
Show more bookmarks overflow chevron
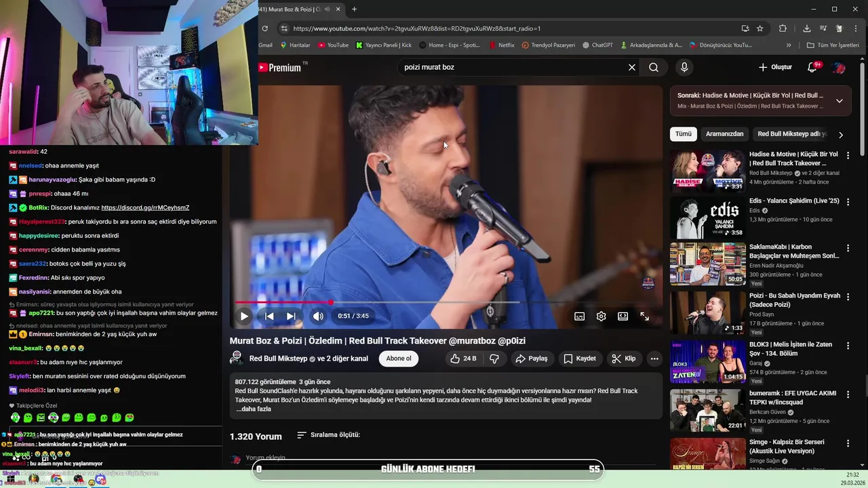[x=789, y=45]
